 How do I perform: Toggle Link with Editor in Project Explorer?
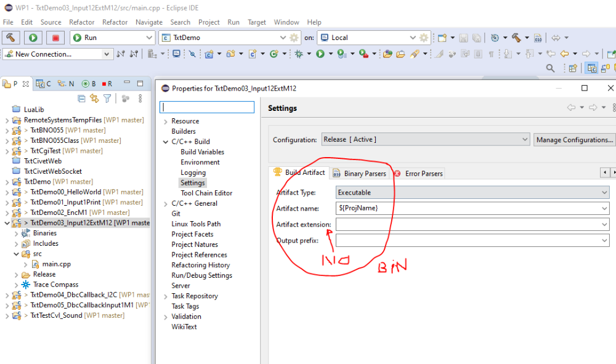[x=94, y=99]
